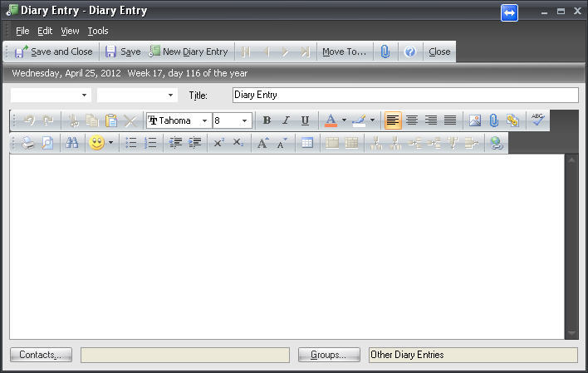Paste using the clipboard icon
Viewport: 588px width, 373px height.
click(111, 120)
